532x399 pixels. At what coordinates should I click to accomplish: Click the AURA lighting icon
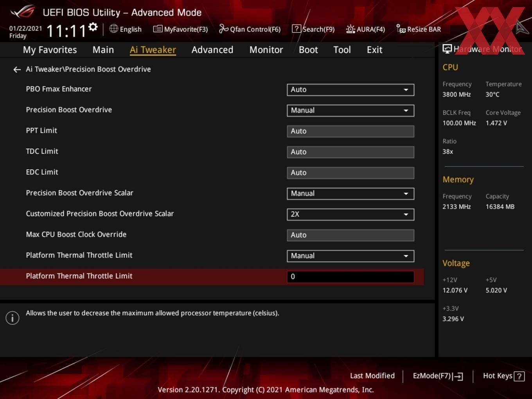[350, 29]
